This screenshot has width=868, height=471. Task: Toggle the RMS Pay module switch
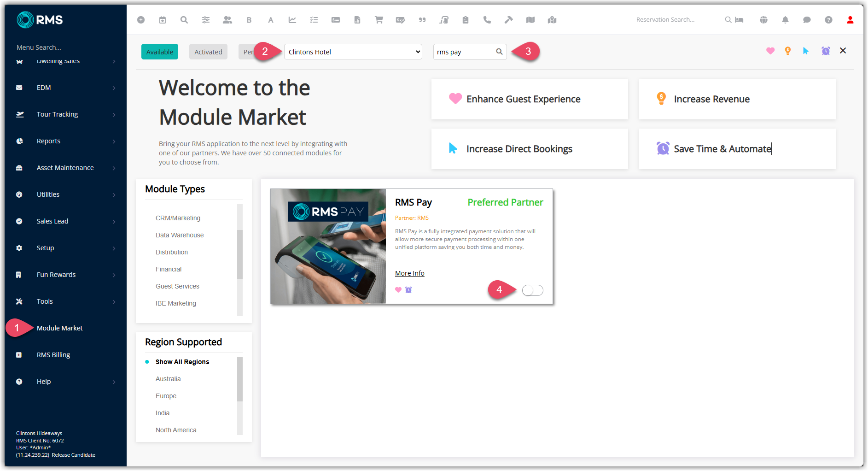[533, 290]
